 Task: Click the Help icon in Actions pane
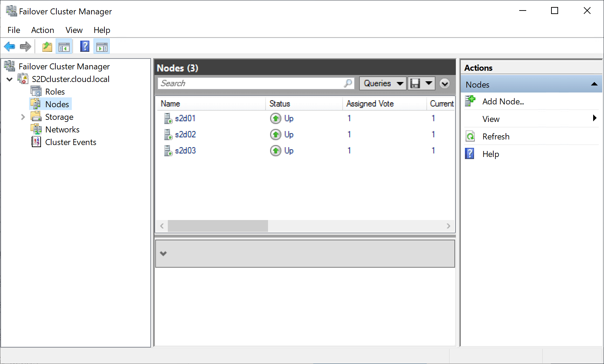tap(470, 153)
